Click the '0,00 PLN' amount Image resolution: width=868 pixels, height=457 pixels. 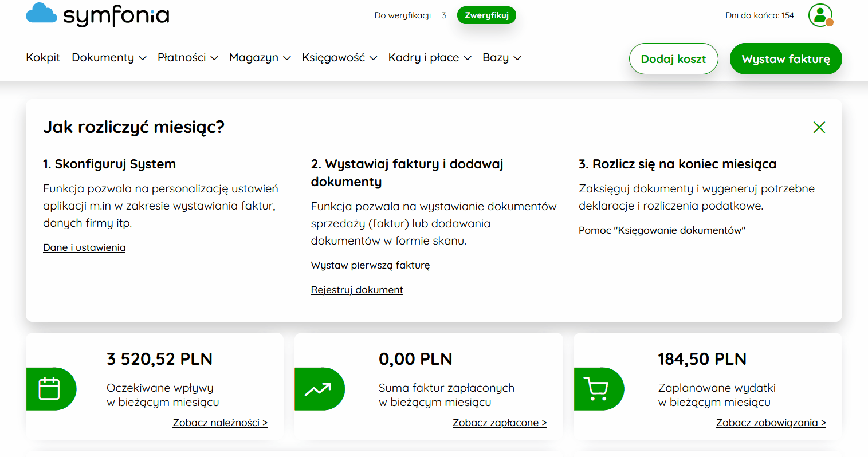pos(415,359)
